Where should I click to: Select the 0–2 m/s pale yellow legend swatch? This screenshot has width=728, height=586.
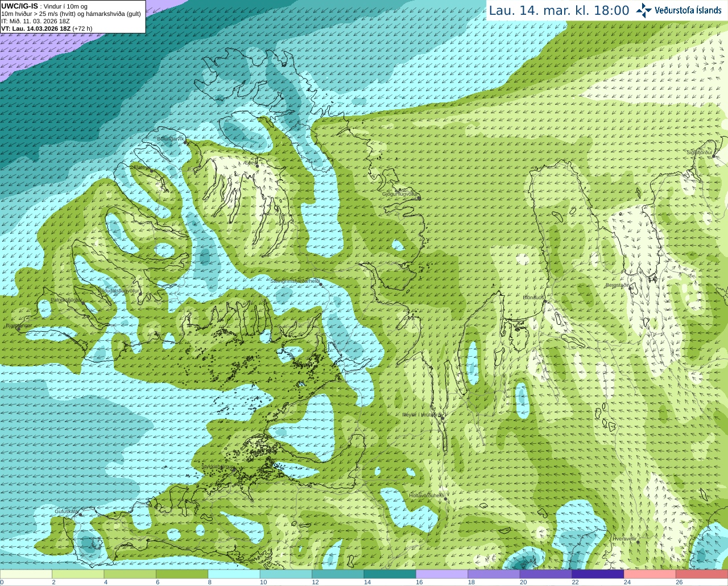[26, 574]
